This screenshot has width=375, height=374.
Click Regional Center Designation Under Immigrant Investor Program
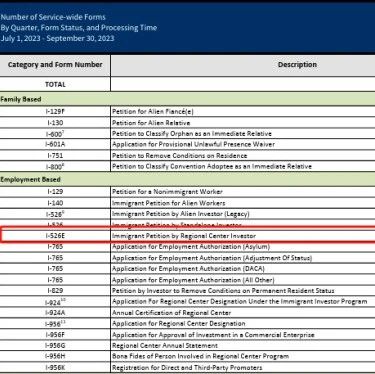[x=240, y=302]
